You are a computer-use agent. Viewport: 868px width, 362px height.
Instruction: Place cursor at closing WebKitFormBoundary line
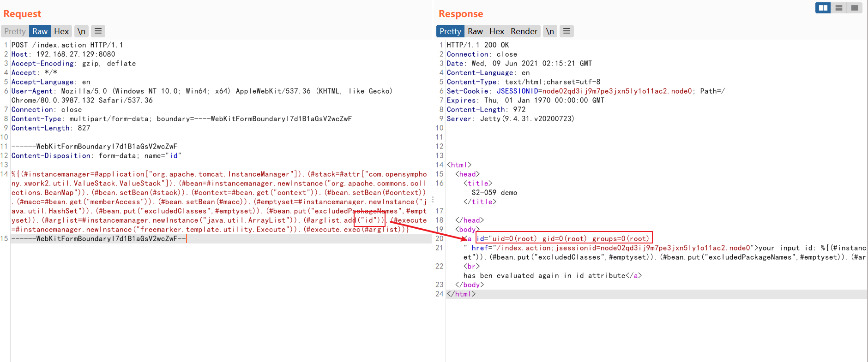click(99, 238)
